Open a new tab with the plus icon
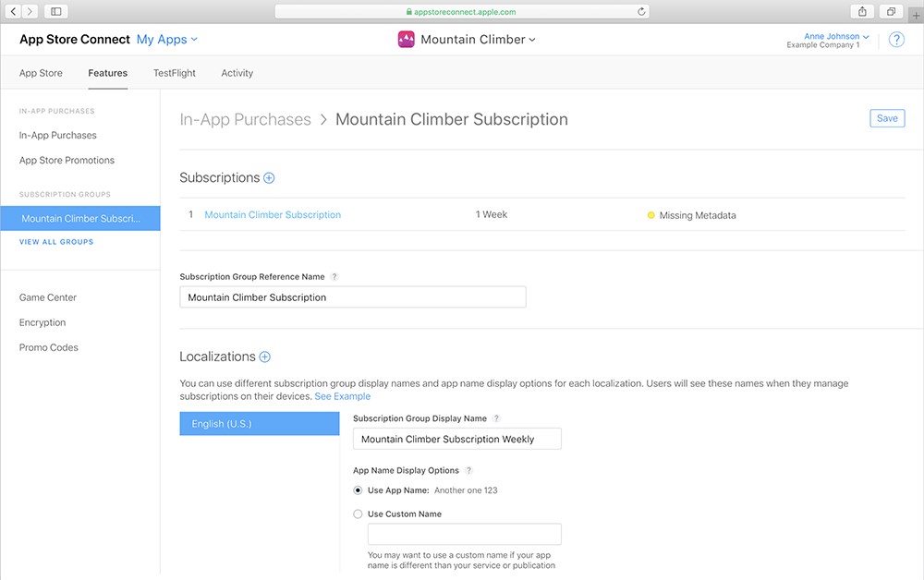924x580 pixels. coord(917,16)
